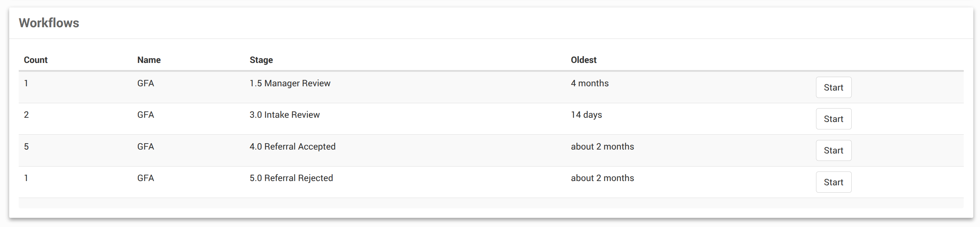Click oldest value in Referral Rejected row
Viewport: 980px width, 227px height.
click(x=602, y=178)
